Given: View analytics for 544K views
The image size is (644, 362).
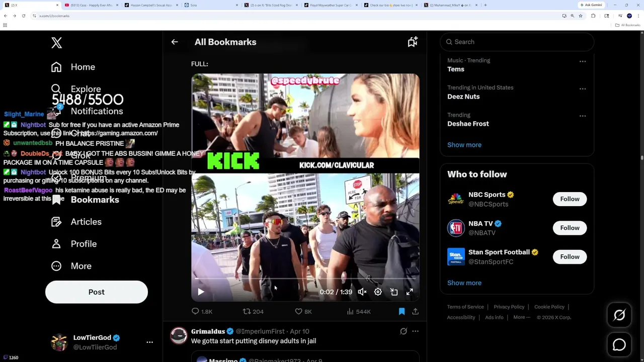Looking at the screenshot, I should (x=359, y=312).
